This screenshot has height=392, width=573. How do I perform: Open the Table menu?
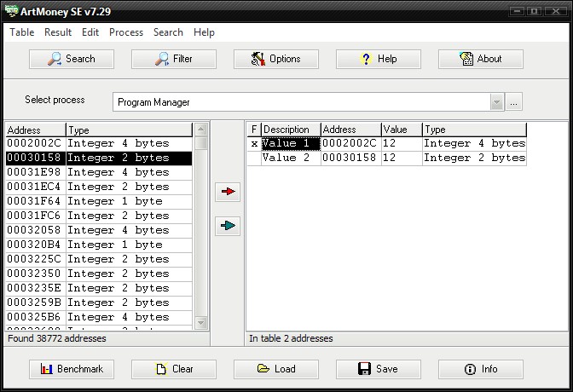pos(22,32)
